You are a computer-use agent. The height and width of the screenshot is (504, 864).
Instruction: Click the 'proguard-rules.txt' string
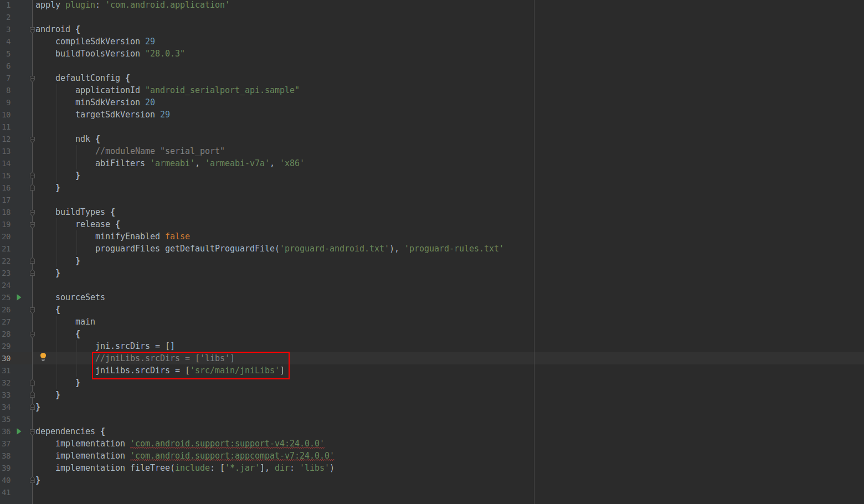pos(454,249)
